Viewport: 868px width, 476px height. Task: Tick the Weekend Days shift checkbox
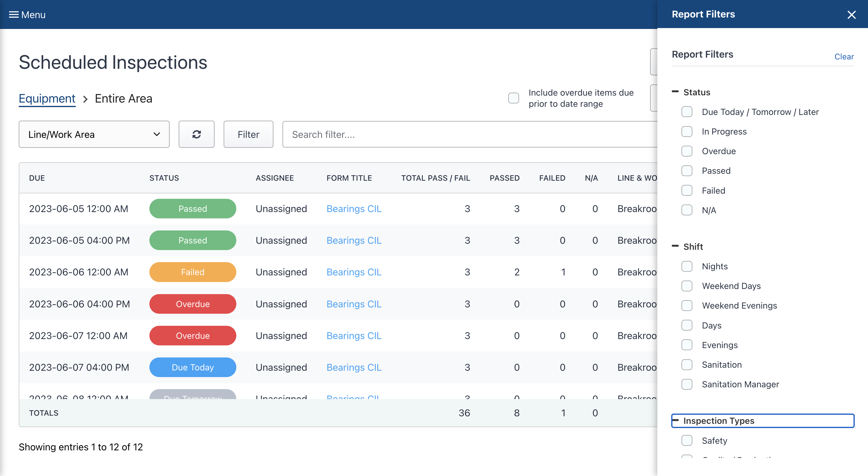point(687,286)
